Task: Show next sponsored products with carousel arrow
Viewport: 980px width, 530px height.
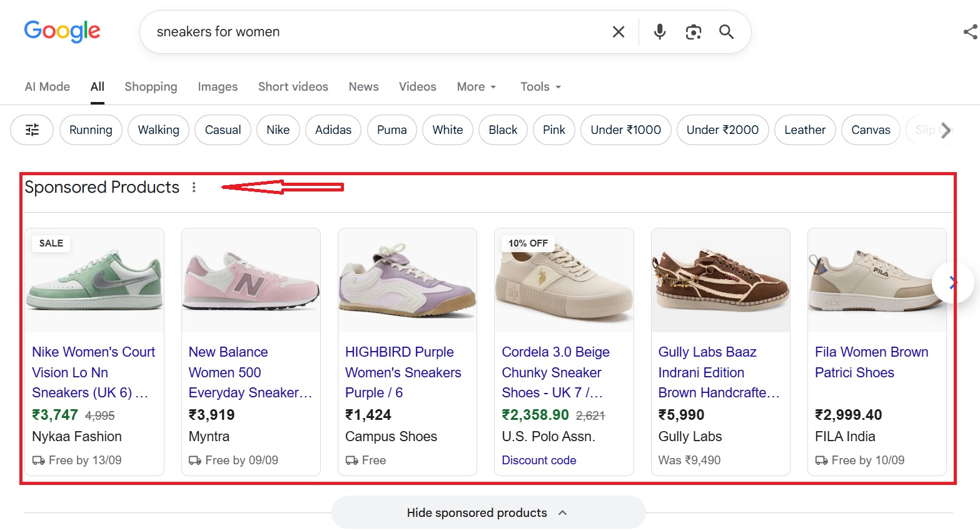Action: [952, 283]
